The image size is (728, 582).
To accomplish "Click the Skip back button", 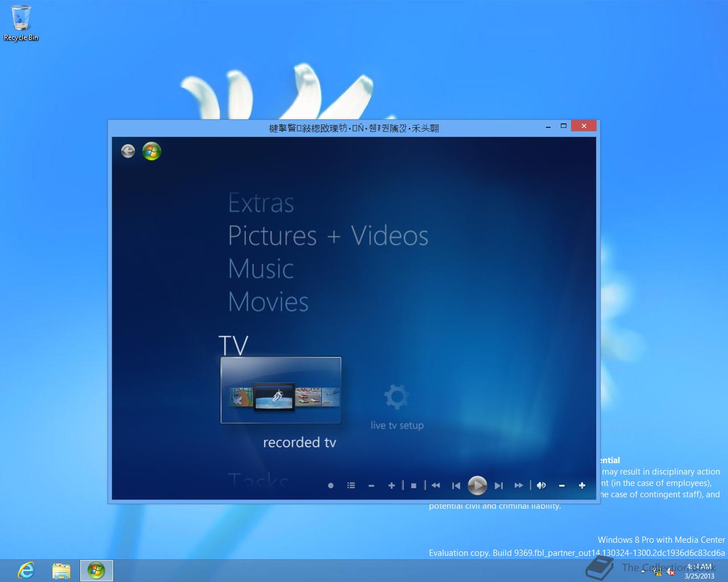I will coord(456,485).
